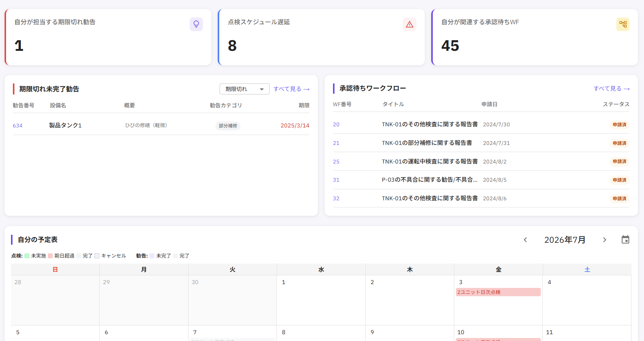This screenshot has width=644, height=341.
Task: Click 申請済 status badge for workflow 32
Action: [x=619, y=198]
